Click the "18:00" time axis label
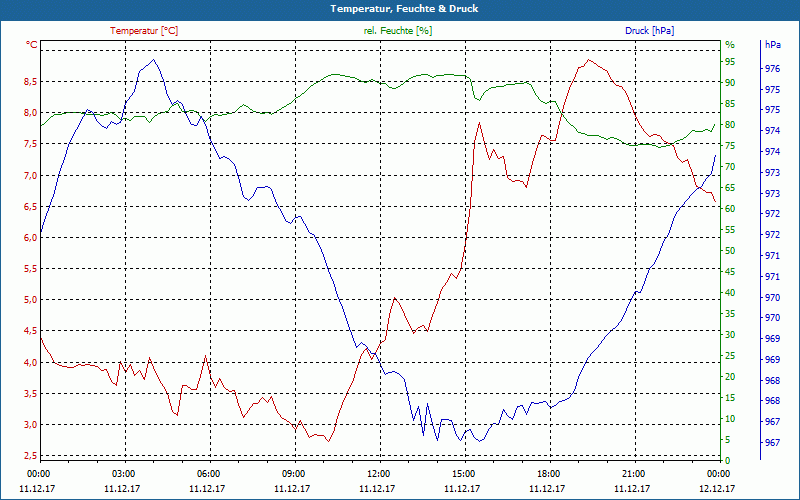Screen dimensions: 800x500 point(550,474)
